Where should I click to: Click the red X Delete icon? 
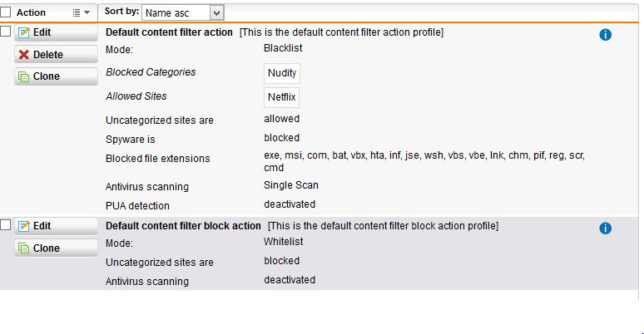[24, 55]
